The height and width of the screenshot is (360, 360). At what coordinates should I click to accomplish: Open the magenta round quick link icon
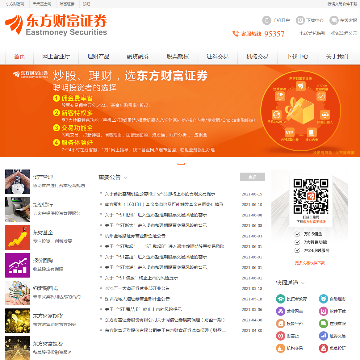323,311
